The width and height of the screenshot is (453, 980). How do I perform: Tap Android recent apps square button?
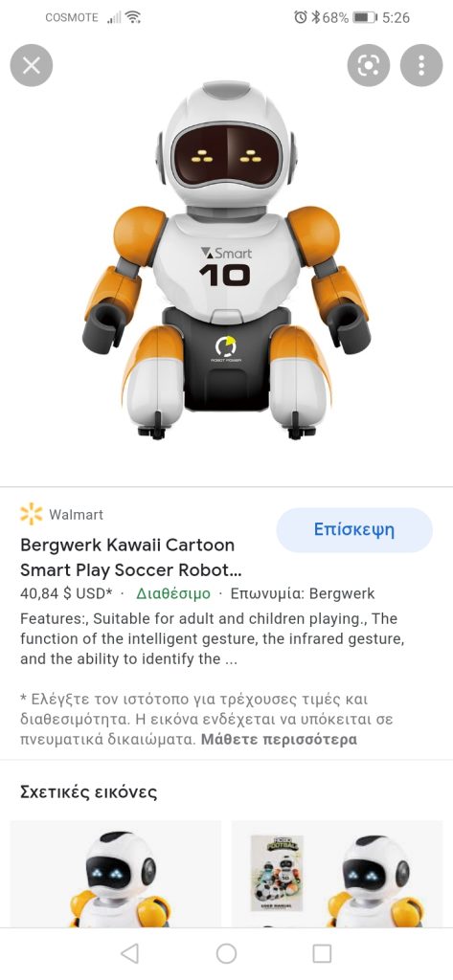pyautogui.click(x=322, y=953)
